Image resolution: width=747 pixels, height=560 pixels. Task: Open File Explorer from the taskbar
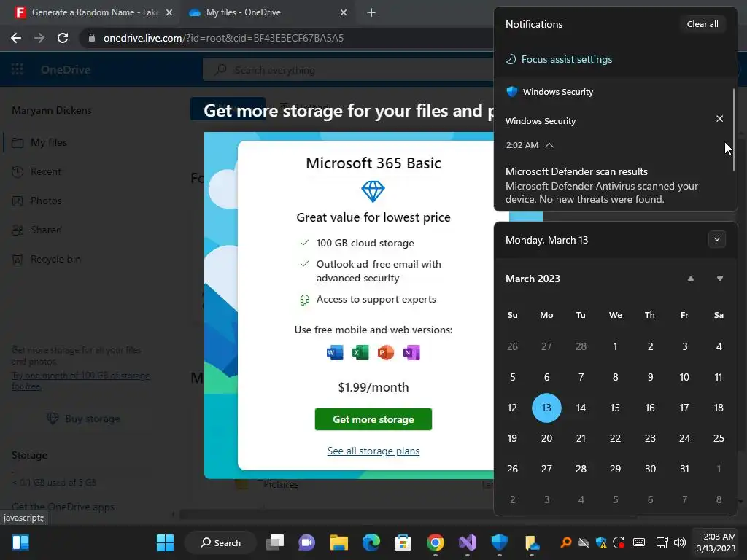click(338, 542)
